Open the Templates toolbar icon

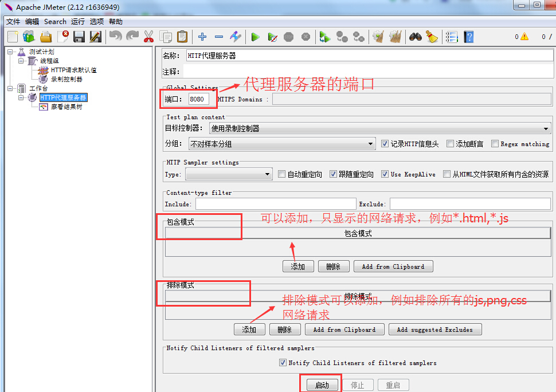tap(29, 37)
